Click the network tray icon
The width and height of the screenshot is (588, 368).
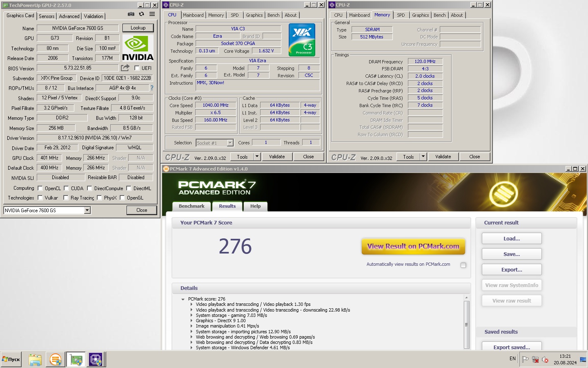point(535,359)
